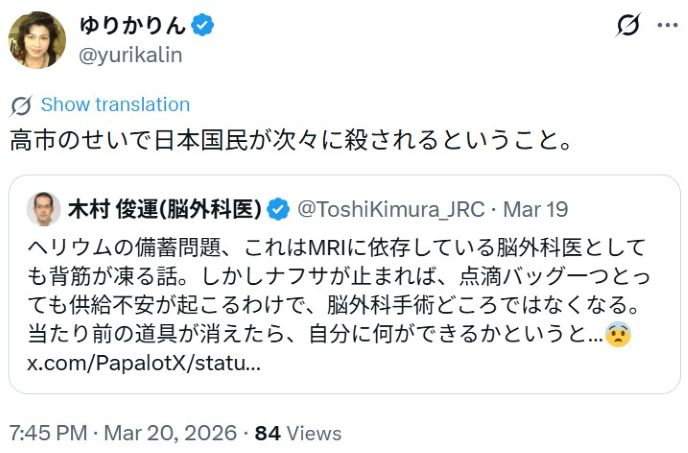The height and width of the screenshot is (453, 688).
Task: Click the Mar 20, 2026 post date
Action: pos(168,433)
